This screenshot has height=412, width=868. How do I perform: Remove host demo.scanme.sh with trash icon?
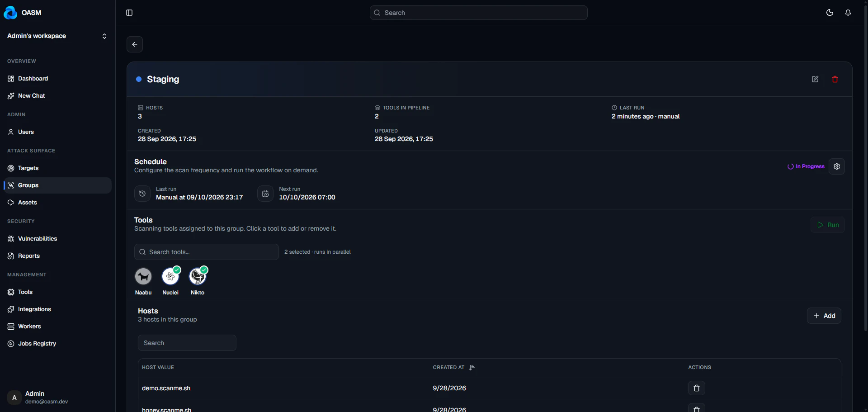[x=697, y=388]
